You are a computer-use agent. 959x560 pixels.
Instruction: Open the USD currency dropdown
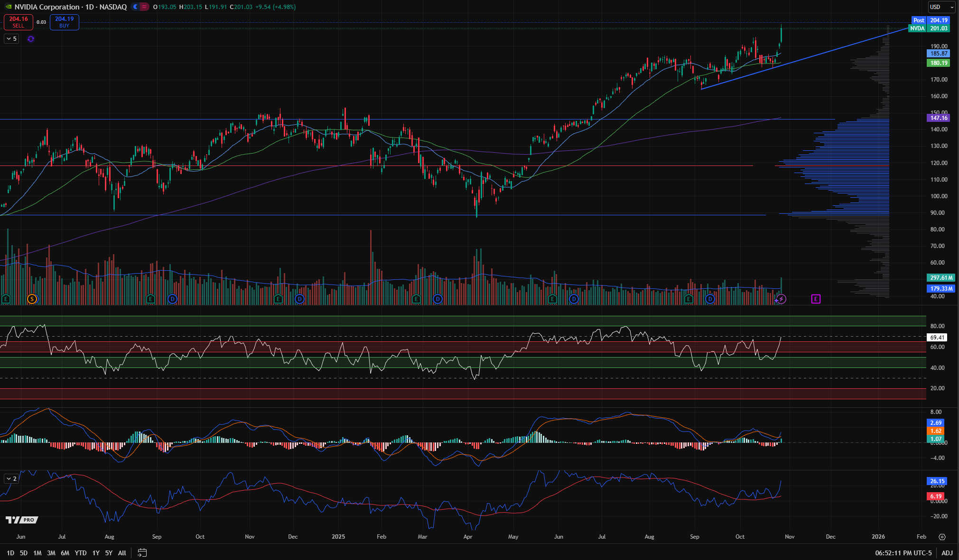941,7
